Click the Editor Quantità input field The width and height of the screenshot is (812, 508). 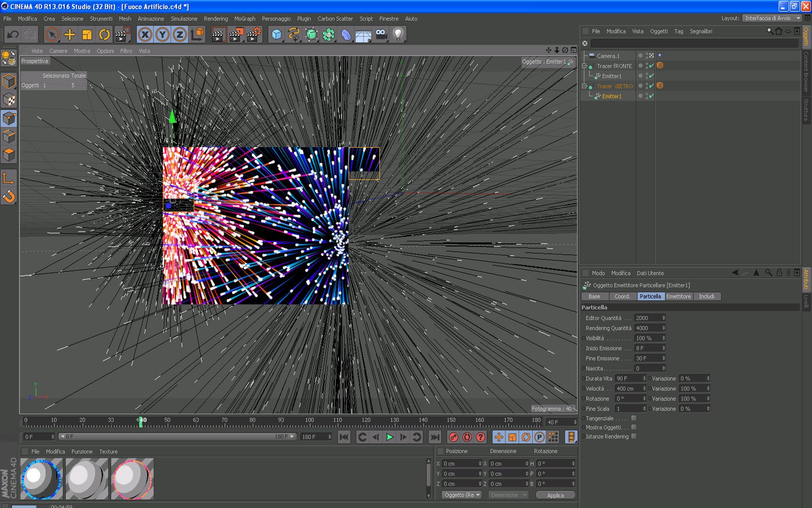648,318
